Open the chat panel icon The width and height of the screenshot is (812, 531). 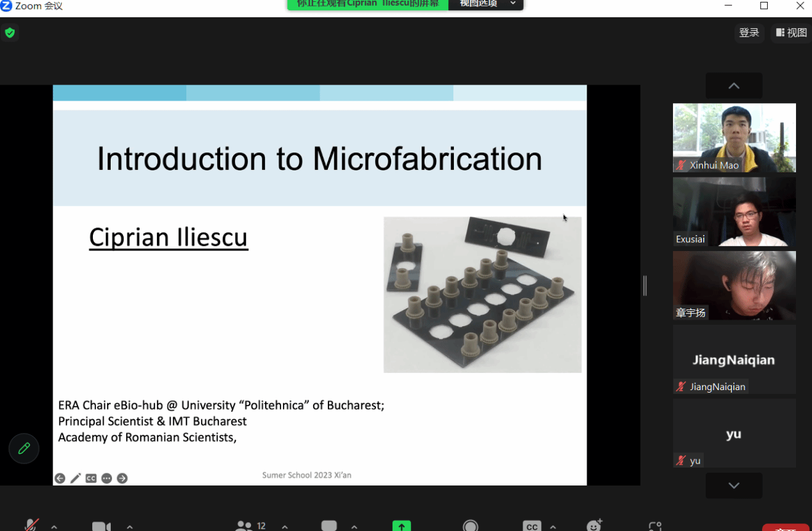pyautogui.click(x=329, y=526)
